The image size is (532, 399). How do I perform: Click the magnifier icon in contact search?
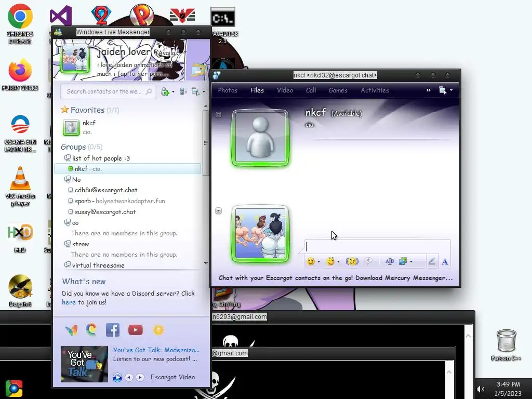149,91
